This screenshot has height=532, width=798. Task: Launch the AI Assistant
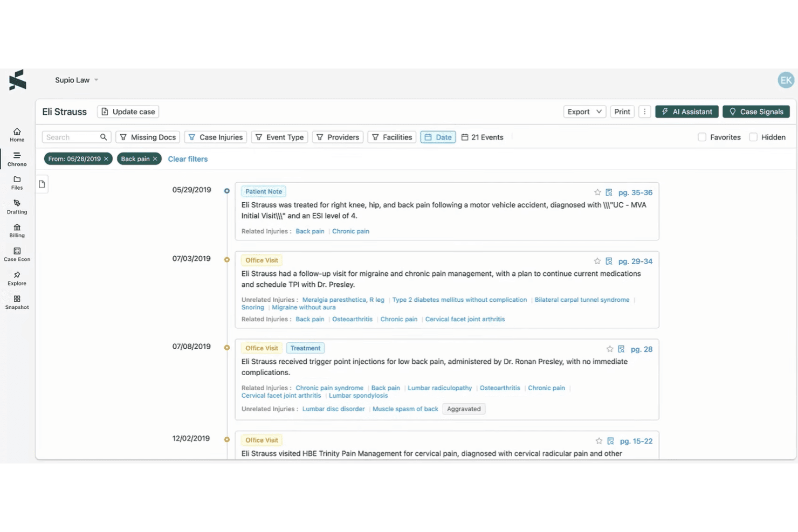[687, 112]
